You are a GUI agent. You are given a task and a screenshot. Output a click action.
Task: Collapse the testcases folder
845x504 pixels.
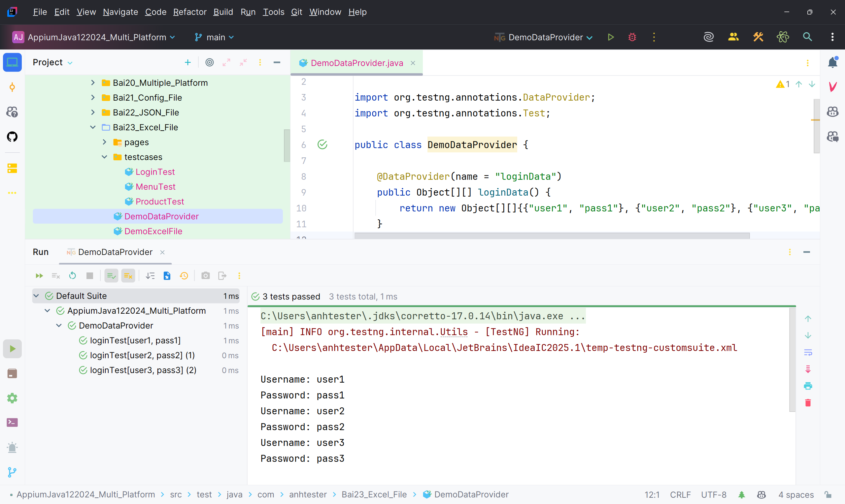(x=104, y=157)
